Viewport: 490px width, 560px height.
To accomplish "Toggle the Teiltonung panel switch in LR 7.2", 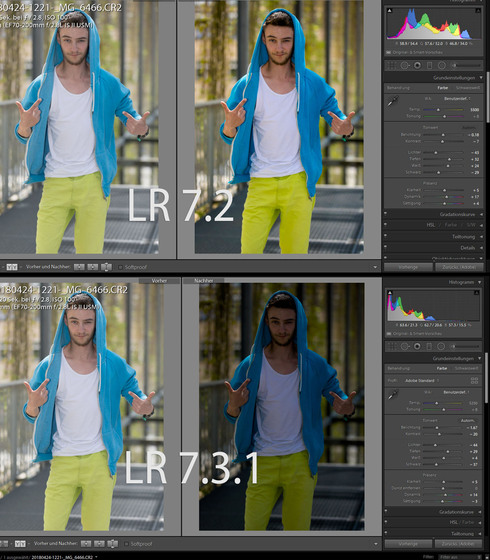I will (x=386, y=236).
